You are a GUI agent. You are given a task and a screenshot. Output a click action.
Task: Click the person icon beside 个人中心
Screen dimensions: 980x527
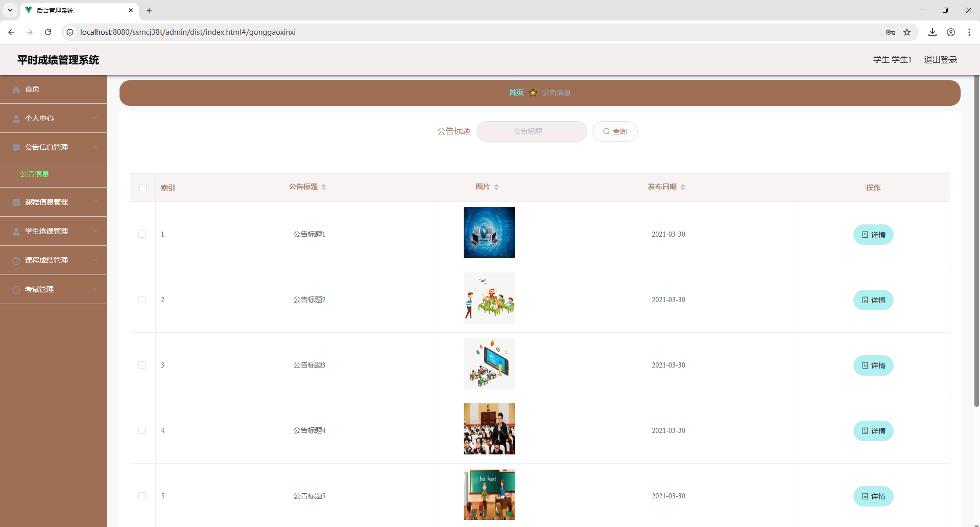click(16, 119)
